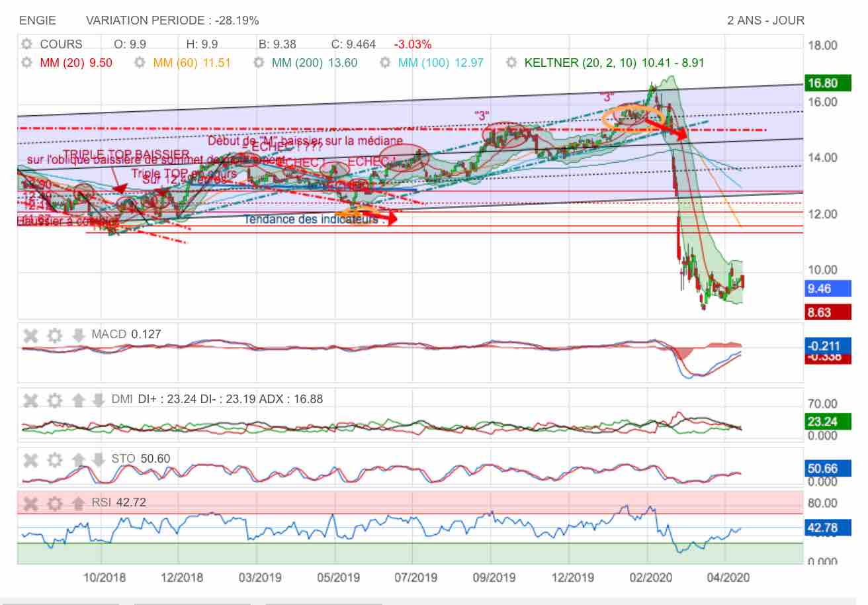
Task: Click the 09/2019 date axis label
Action: click(x=493, y=577)
